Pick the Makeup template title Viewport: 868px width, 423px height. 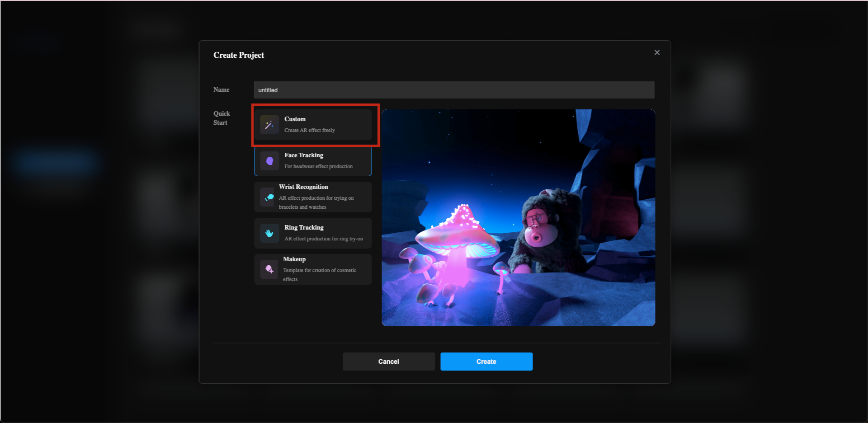(x=294, y=259)
